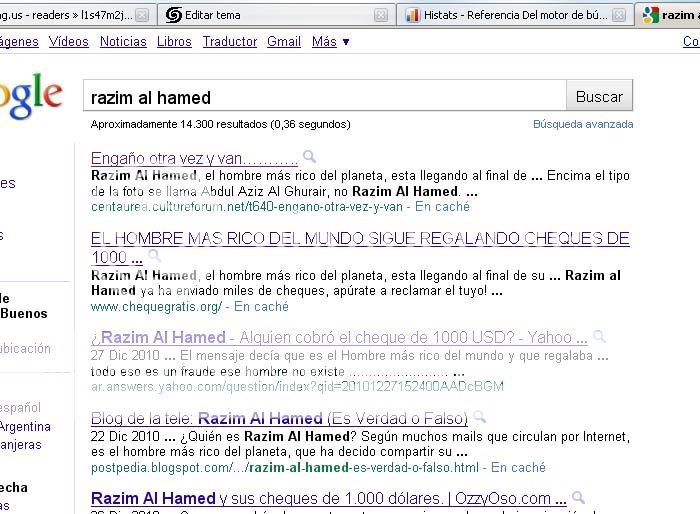This screenshot has width=700, height=514.
Task: Open 'En caché' for postpedia.blogspot.com result
Action: click(x=518, y=468)
